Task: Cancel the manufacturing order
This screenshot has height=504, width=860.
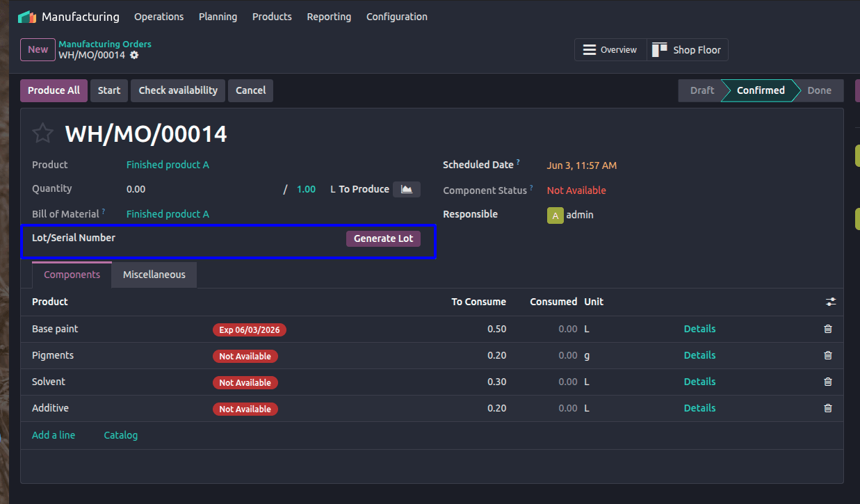Action: point(251,90)
